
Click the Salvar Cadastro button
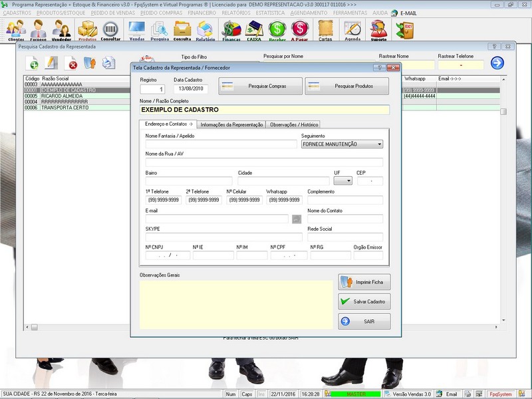[364, 302]
